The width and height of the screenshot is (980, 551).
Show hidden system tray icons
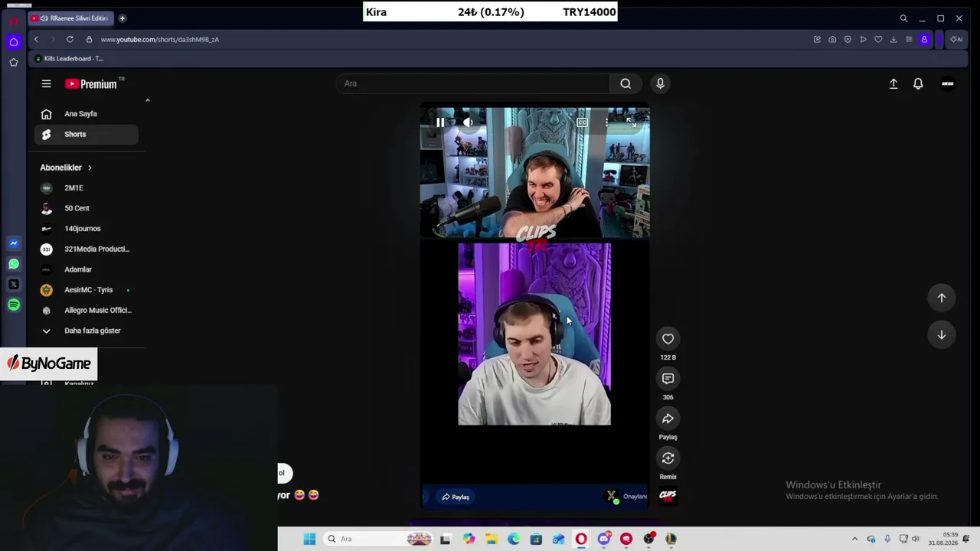(x=854, y=539)
